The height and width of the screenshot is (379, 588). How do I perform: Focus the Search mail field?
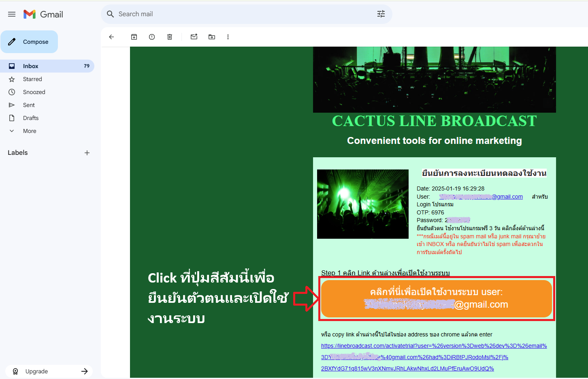pos(246,14)
